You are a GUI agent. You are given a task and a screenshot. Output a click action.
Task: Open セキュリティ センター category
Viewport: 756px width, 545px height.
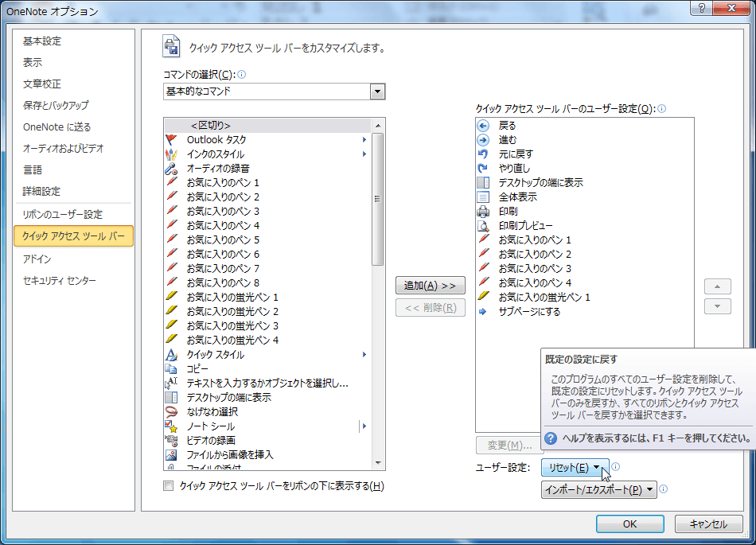[60, 280]
